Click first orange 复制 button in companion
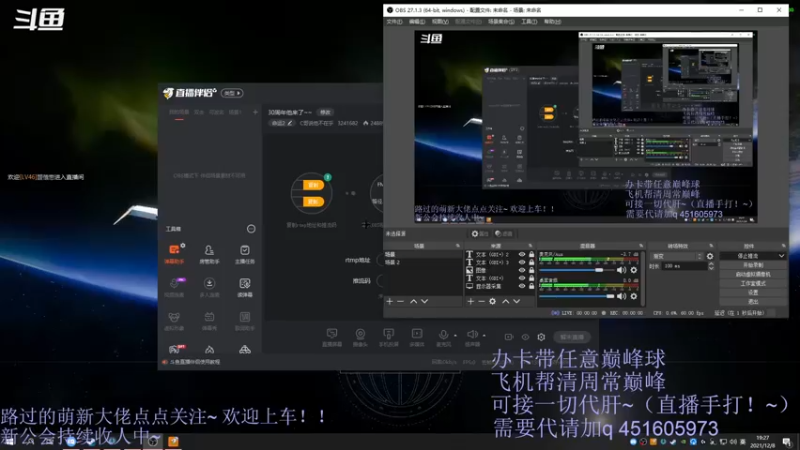 coord(313,185)
